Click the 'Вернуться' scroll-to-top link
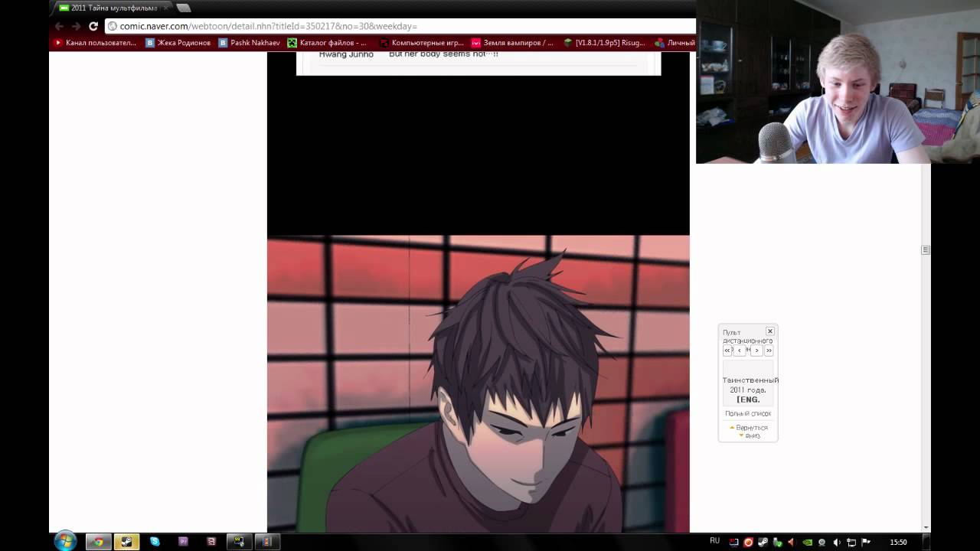This screenshot has width=980, height=551. [x=748, y=428]
